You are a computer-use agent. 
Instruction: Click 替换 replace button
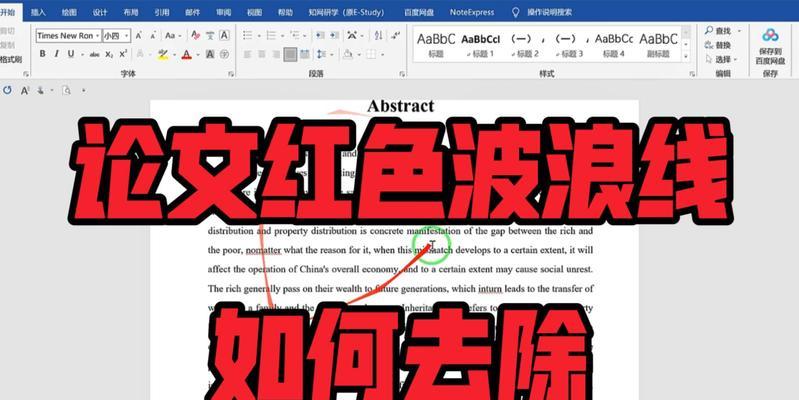(x=718, y=45)
